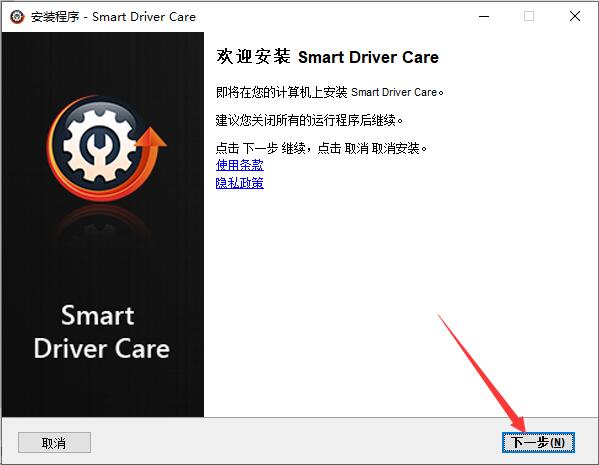599x465 pixels.
Task: Click the text 建议您关闭所有的运行程序后继续
Action: (309, 120)
